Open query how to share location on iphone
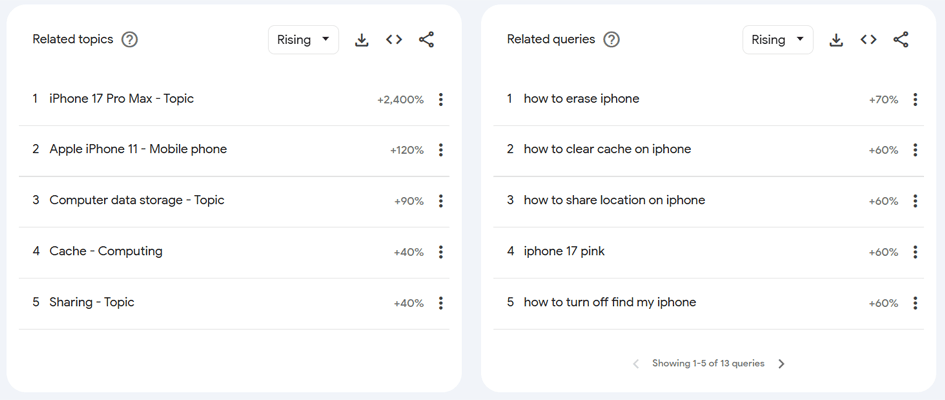Image resolution: width=945 pixels, height=400 pixels. tap(614, 200)
